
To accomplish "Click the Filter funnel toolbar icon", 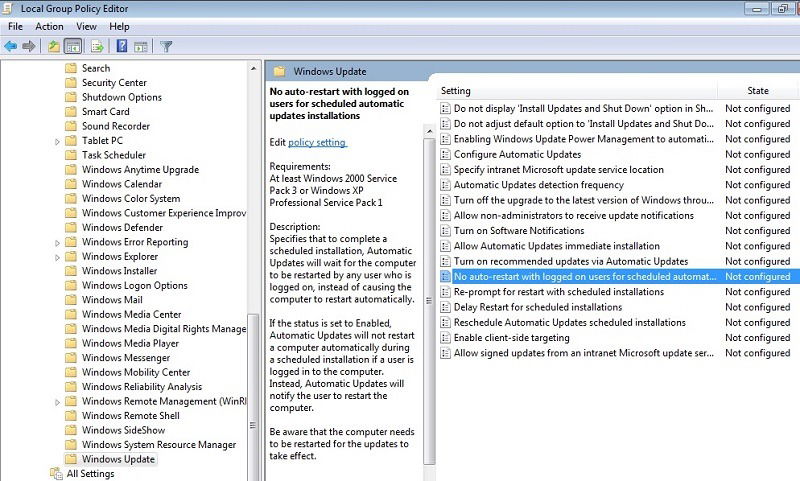I will (166, 47).
